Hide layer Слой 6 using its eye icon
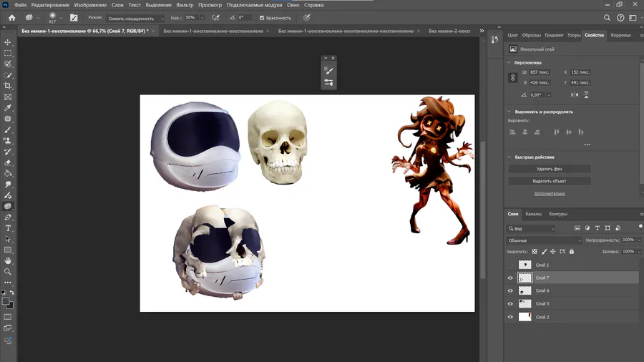The height and width of the screenshot is (362, 644). click(510, 291)
